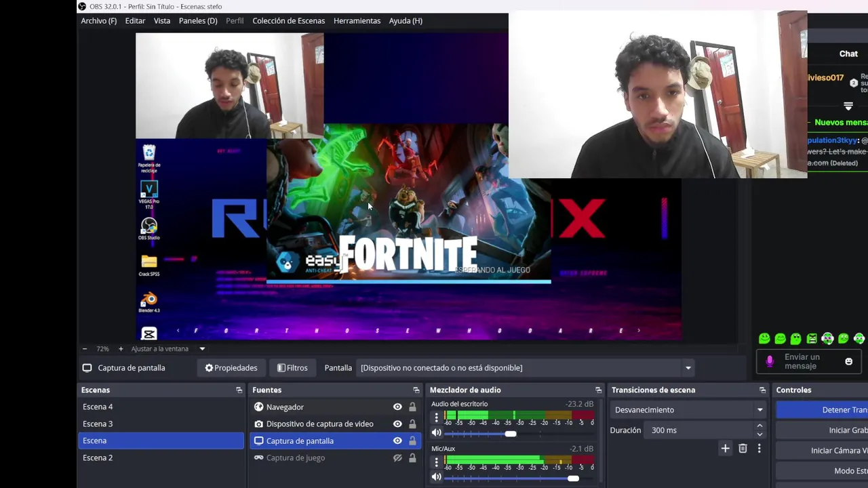Image resolution: width=868 pixels, height=488 pixels.
Task: Decrease the transition Duración value
Action: [759, 434]
